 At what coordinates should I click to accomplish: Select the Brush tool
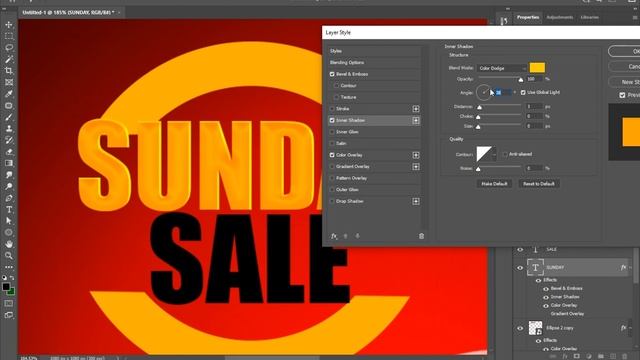[x=9, y=117]
